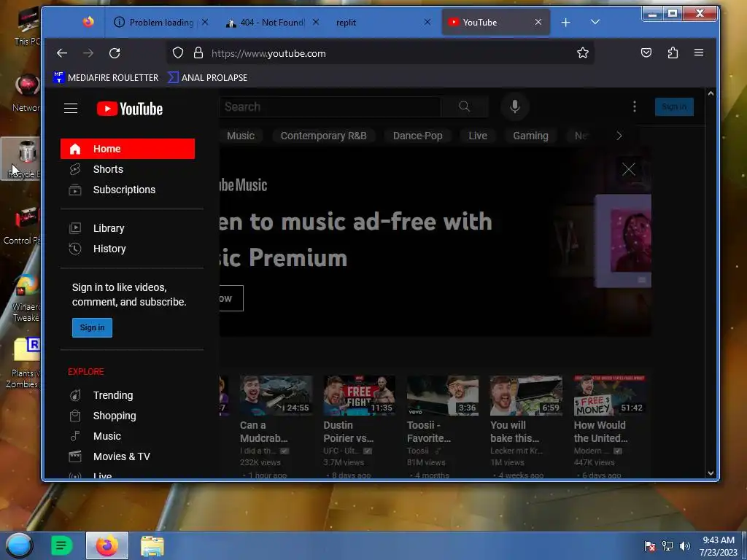Click the blue Sign in button in sidebar

click(92, 327)
